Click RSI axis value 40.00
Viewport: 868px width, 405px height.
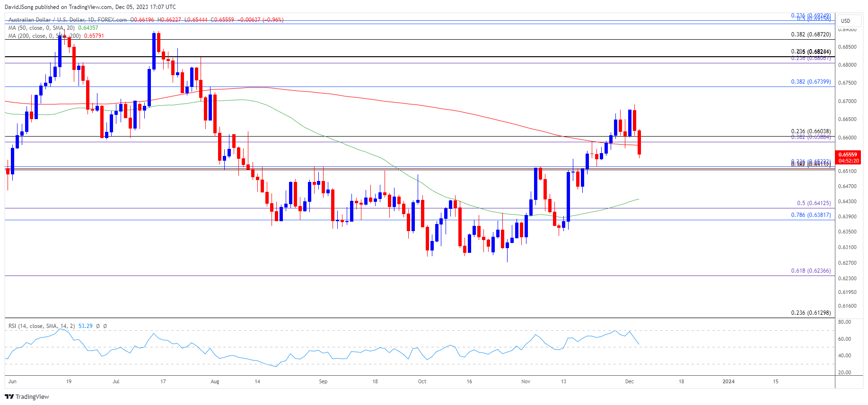click(x=844, y=355)
